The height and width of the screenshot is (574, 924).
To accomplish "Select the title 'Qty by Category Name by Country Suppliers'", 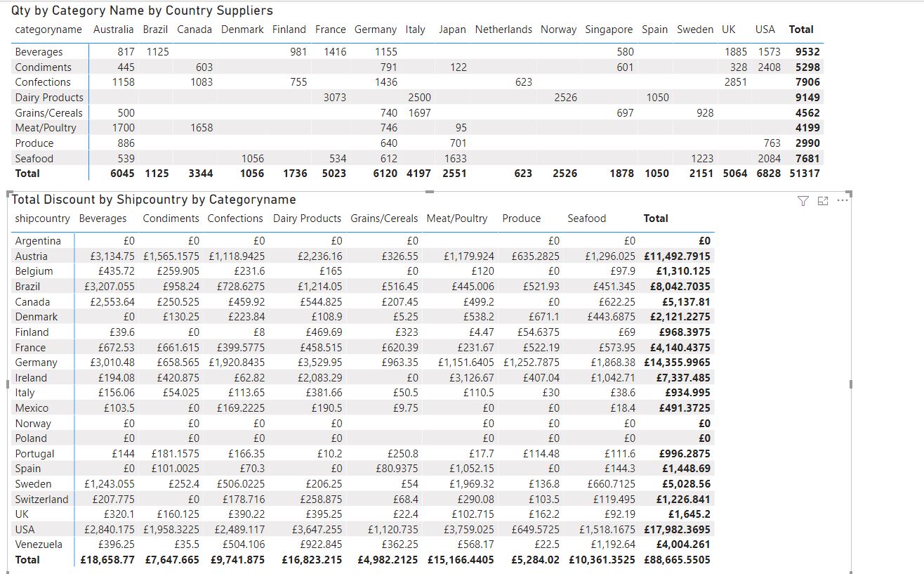I will [x=143, y=11].
